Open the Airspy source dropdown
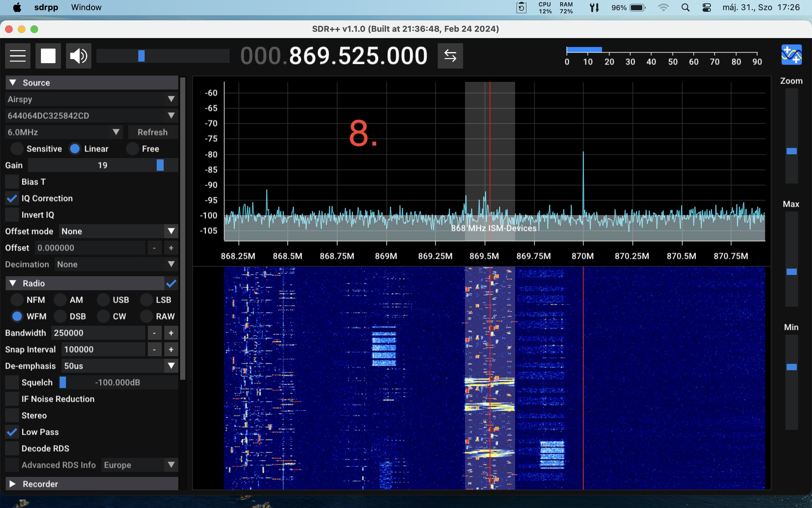Viewport: 812px width, 508px height. (91, 99)
